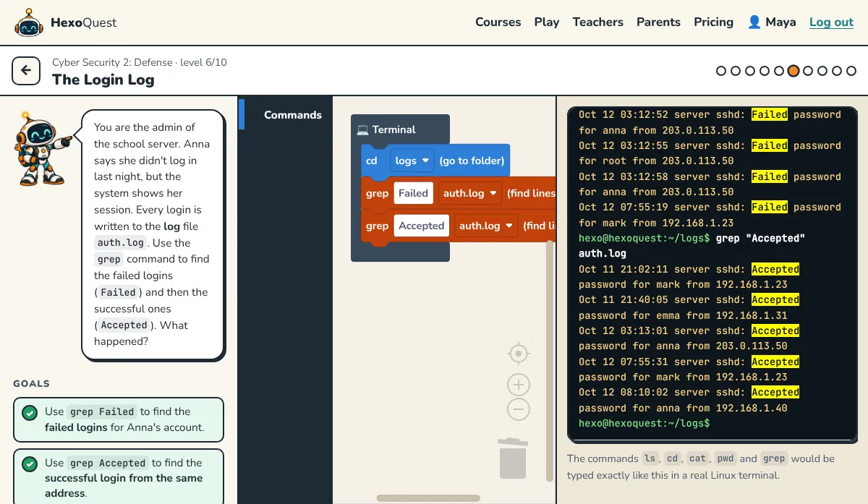Screen dimensions: 868x504
Task: Click the Log out link
Action: pos(831,22)
